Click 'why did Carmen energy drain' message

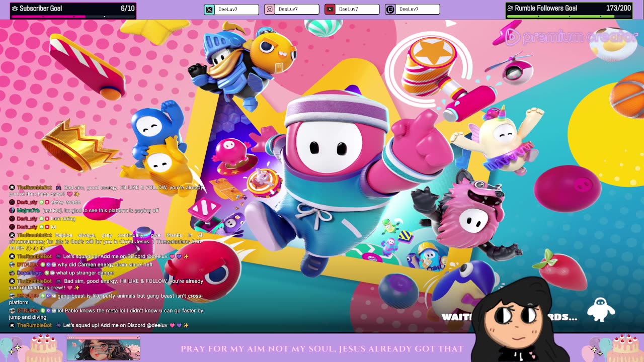point(105,264)
